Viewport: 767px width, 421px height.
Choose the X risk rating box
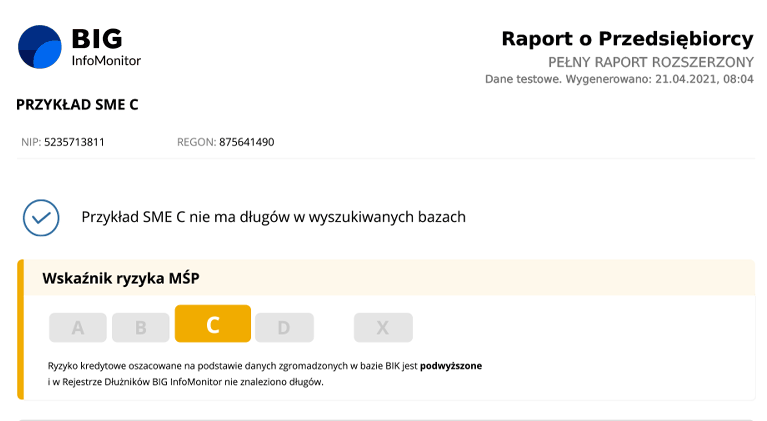click(382, 327)
